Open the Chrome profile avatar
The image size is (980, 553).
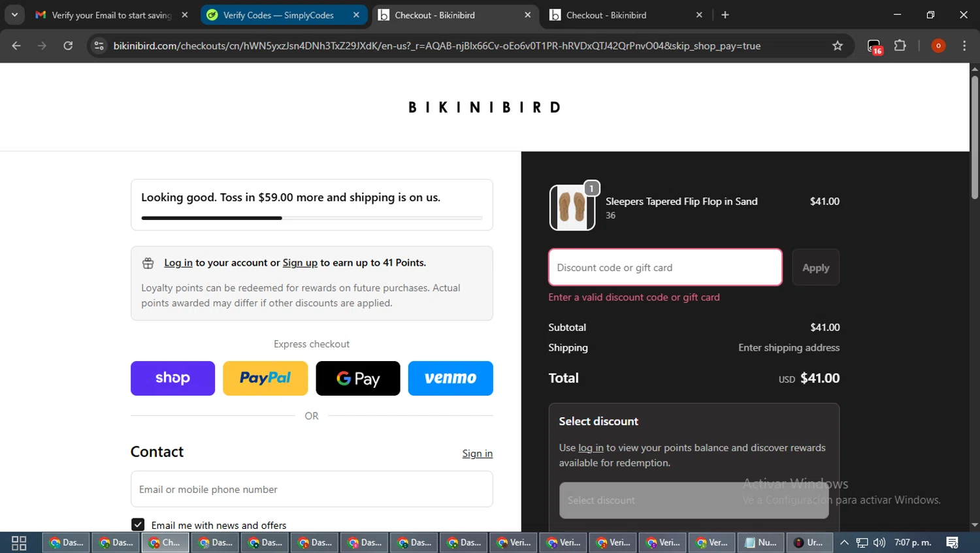tap(938, 46)
